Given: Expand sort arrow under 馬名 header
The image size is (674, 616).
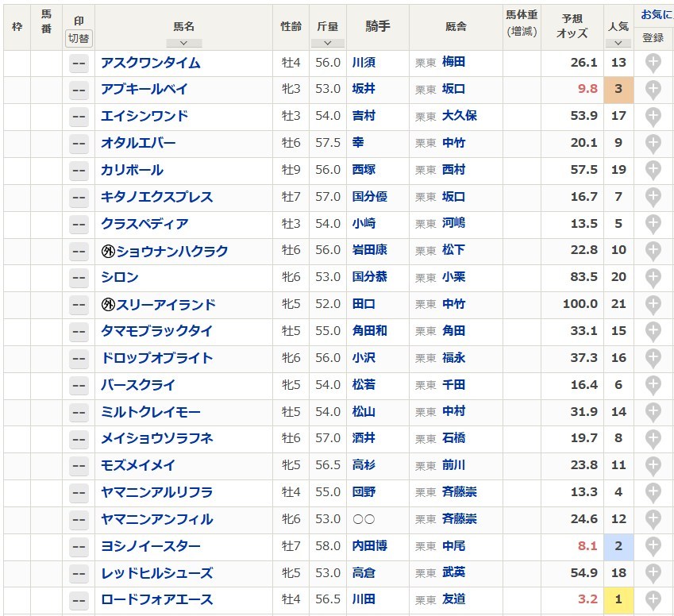Looking at the screenshot, I should 184,43.
